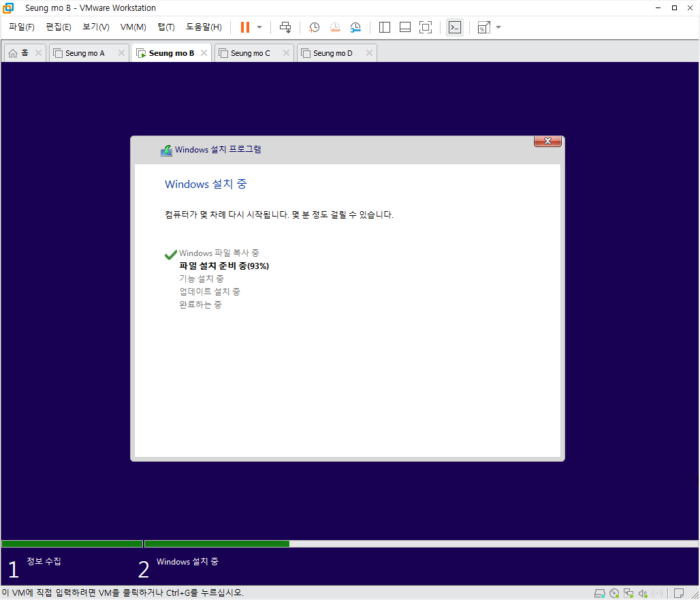The image size is (700, 600).
Task: Switch to console view
Action: (x=454, y=27)
